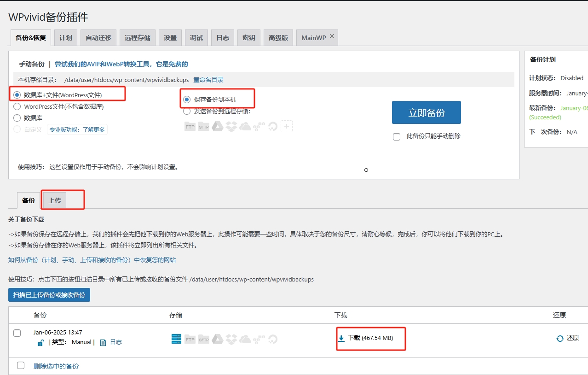Open the 备份&恢复 main tab
This screenshot has height=375, width=588.
[31, 38]
